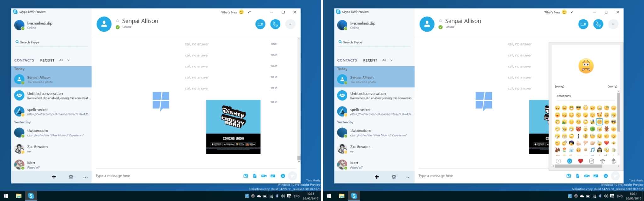This screenshot has width=644, height=201.
Task: Click the video message icon in left window
Action: [x=264, y=176]
